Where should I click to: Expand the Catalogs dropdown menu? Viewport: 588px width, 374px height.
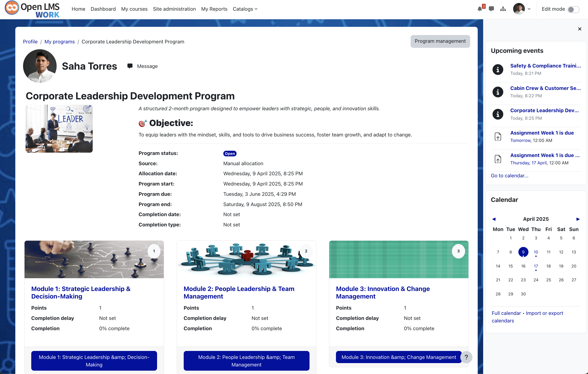click(245, 9)
